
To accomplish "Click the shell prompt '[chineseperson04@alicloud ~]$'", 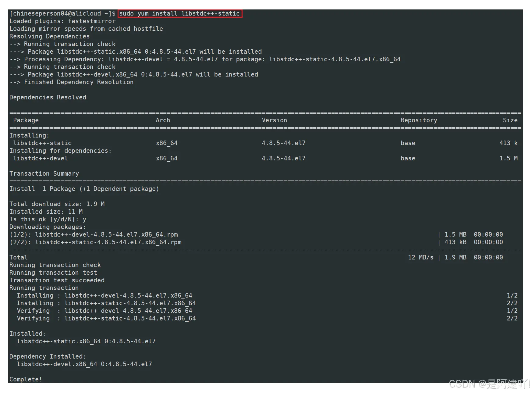I will pyautogui.click(x=62, y=13).
